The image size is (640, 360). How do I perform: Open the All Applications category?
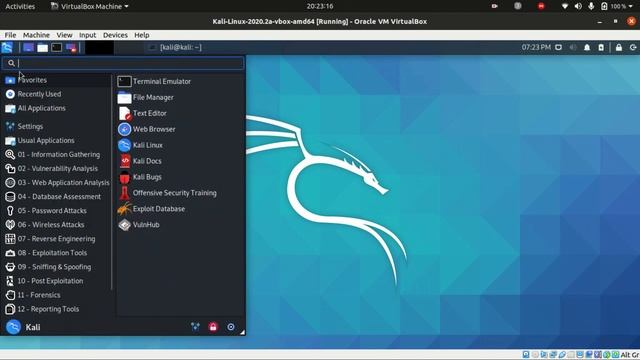pyautogui.click(x=56, y=108)
